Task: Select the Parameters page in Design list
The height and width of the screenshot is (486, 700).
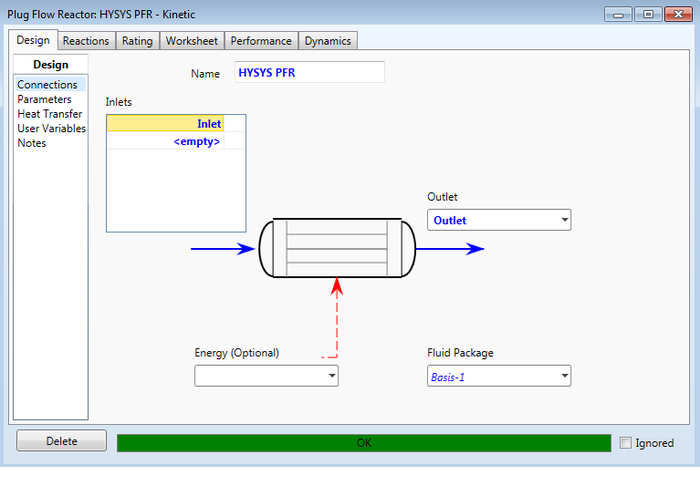Action: pyautogui.click(x=44, y=99)
